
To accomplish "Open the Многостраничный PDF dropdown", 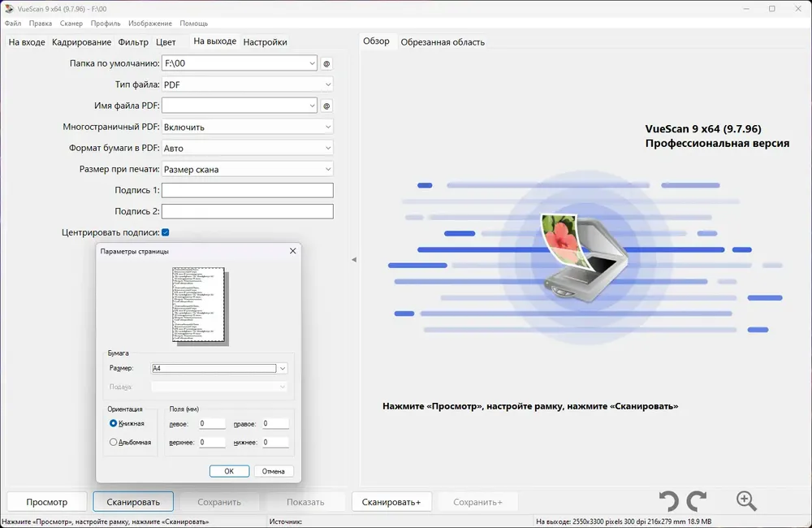I will (328, 127).
